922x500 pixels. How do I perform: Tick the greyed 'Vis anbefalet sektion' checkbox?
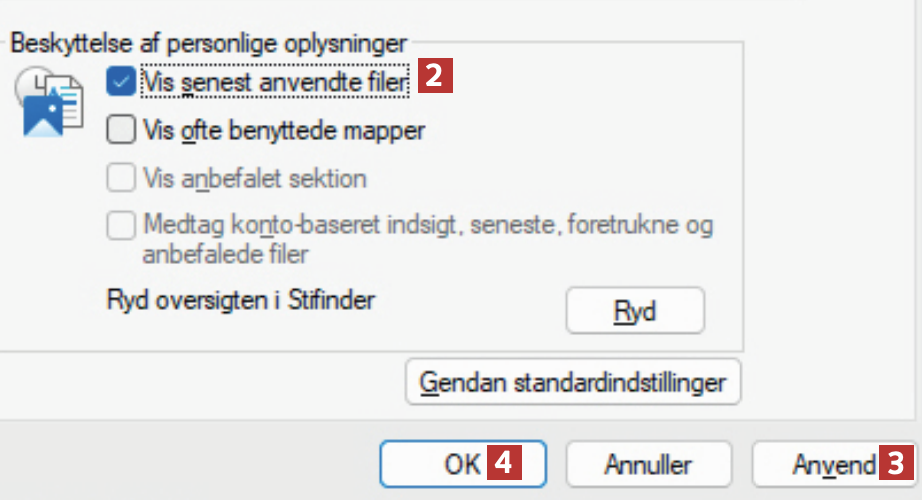point(121,179)
